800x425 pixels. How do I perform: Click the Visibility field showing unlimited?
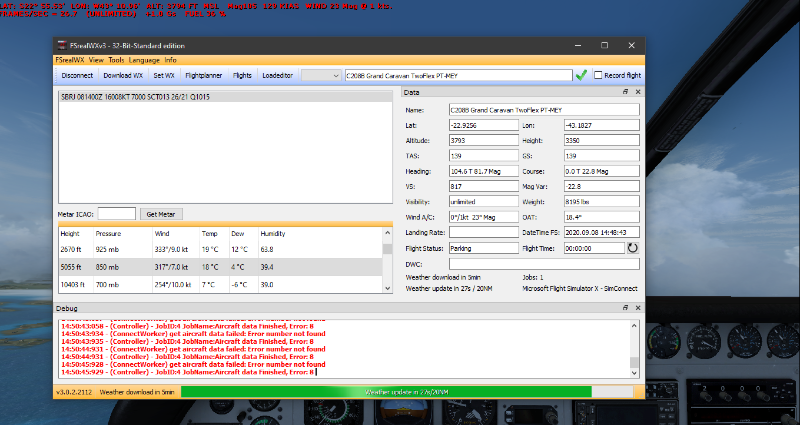(484, 202)
